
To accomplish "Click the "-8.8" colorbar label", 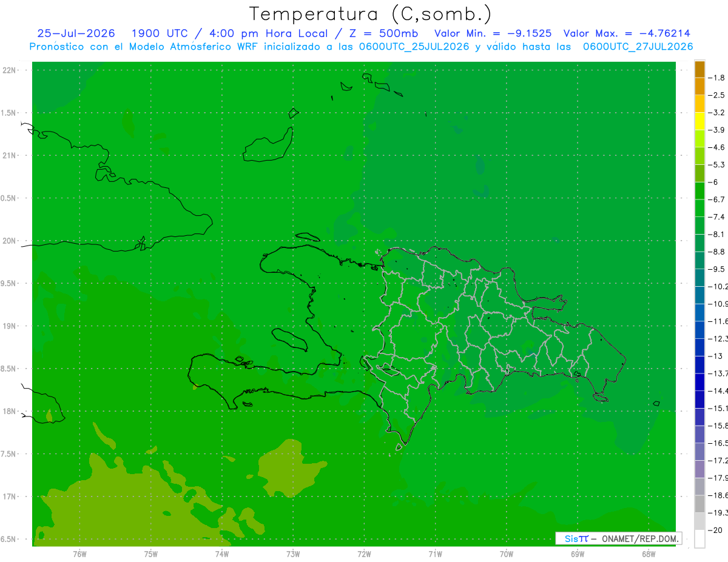I will coord(716,252).
